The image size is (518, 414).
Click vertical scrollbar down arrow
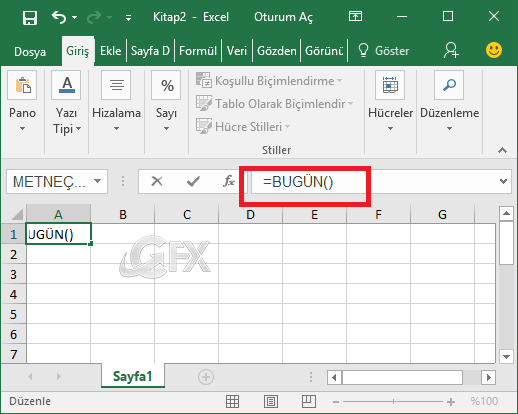pyautogui.click(x=506, y=357)
